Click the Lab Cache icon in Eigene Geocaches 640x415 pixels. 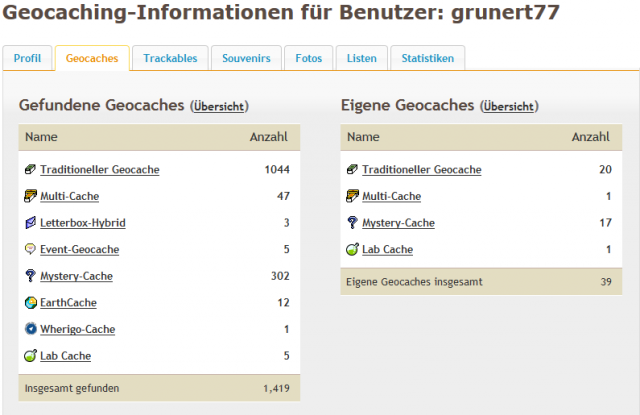pos(352,249)
